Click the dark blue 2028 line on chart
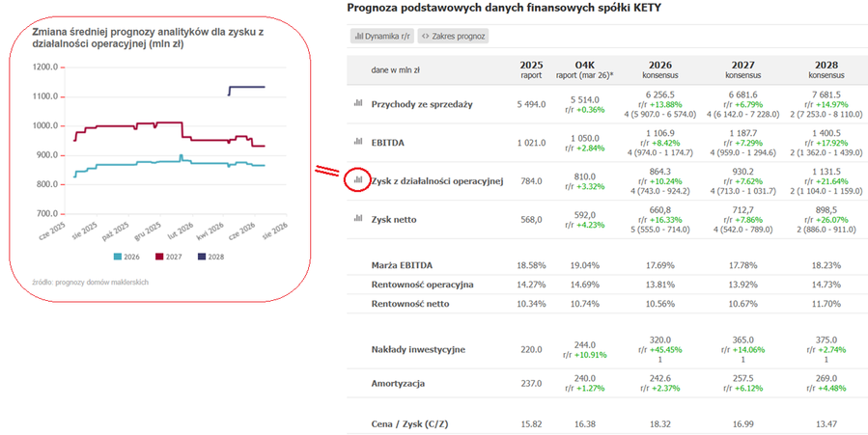Viewport: 868px width, 435px height. pos(247,87)
